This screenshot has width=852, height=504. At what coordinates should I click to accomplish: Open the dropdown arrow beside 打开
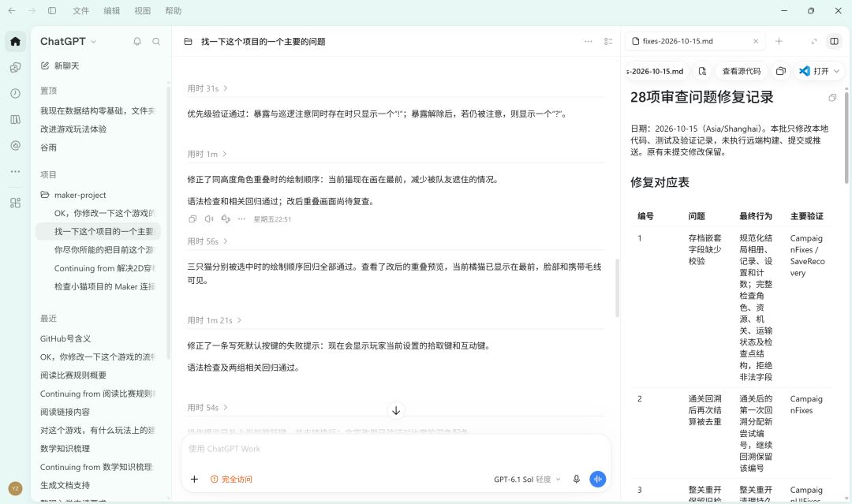tap(837, 71)
